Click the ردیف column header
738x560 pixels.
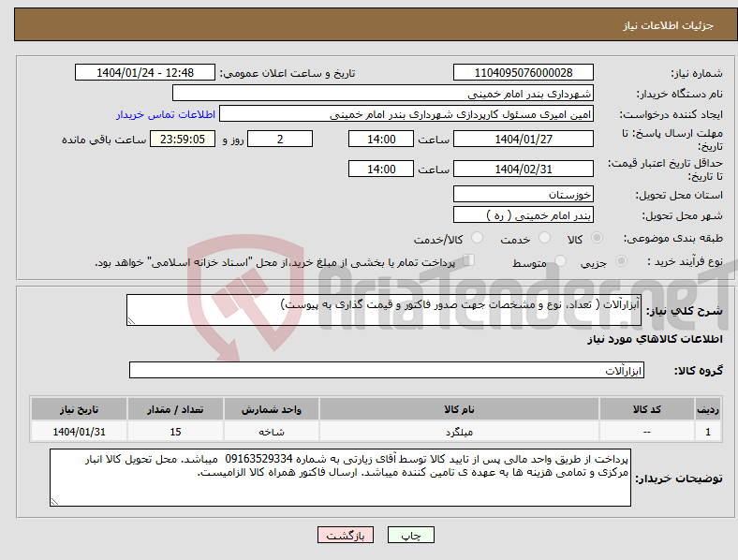pos(708,409)
